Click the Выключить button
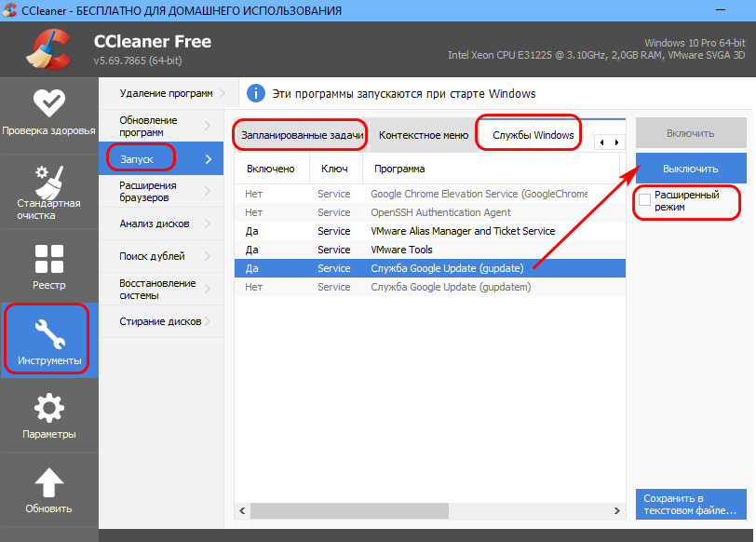The width and height of the screenshot is (756, 542). [691, 169]
